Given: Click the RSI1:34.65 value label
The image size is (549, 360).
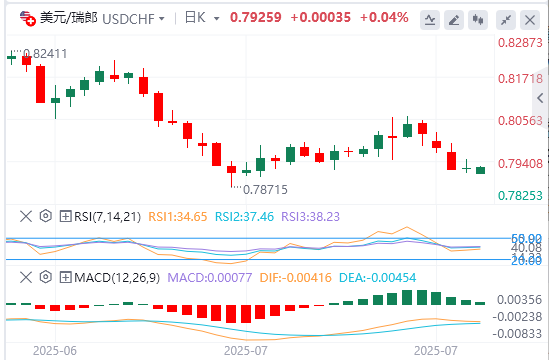Looking at the screenshot, I should tap(178, 216).
